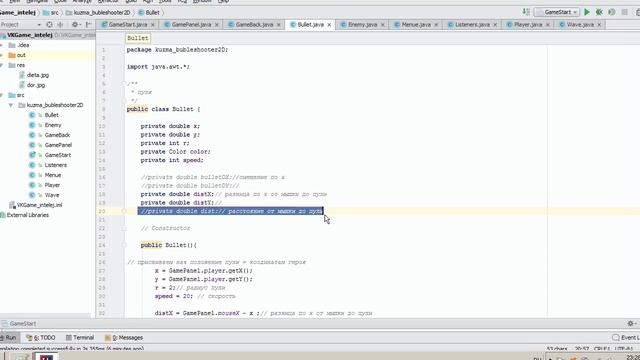Open the Terminal tool window tab

80,338
